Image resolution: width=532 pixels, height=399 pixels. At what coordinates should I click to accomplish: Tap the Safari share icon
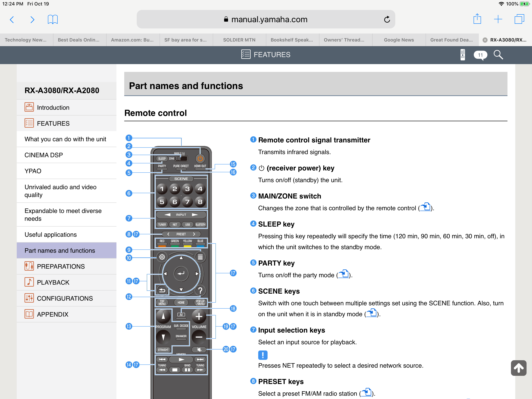[x=477, y=19]
